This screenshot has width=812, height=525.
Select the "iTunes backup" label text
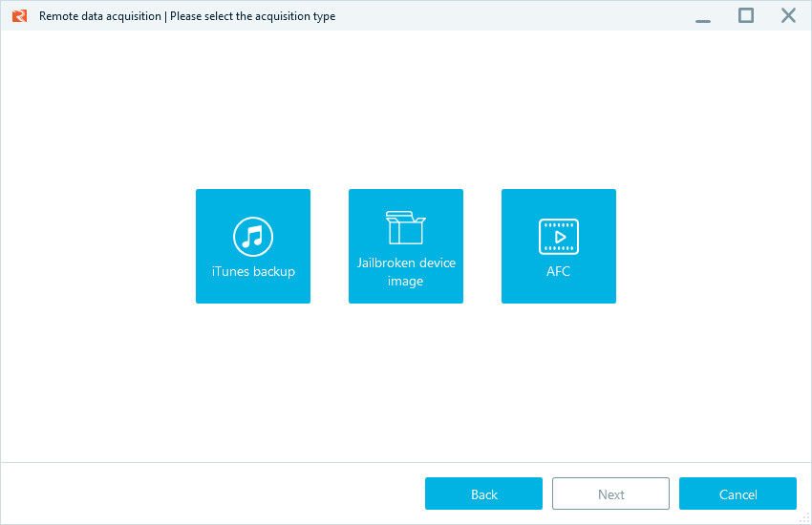(253, 272)
